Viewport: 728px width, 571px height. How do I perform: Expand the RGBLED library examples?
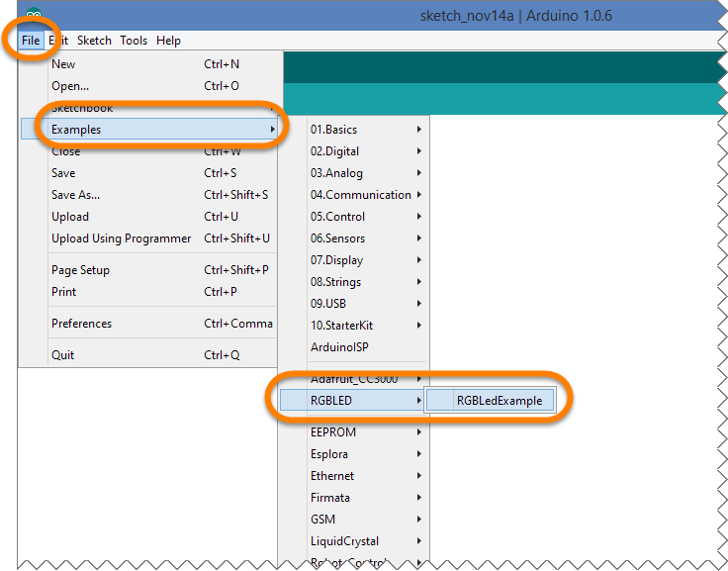352,401
